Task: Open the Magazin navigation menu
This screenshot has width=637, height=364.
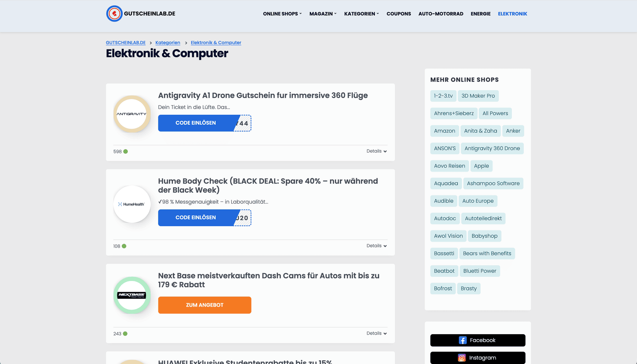Action: tap(323, 14)
